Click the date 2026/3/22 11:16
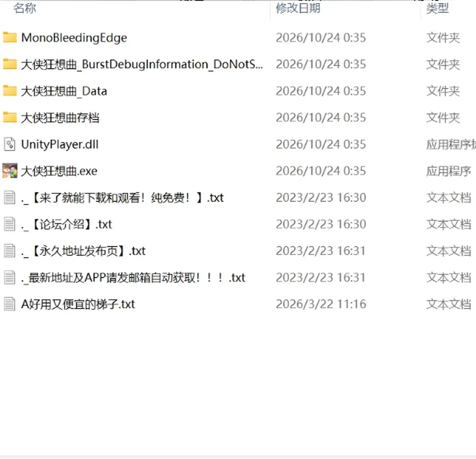This screenshot has height=459, width=476. 321,304
